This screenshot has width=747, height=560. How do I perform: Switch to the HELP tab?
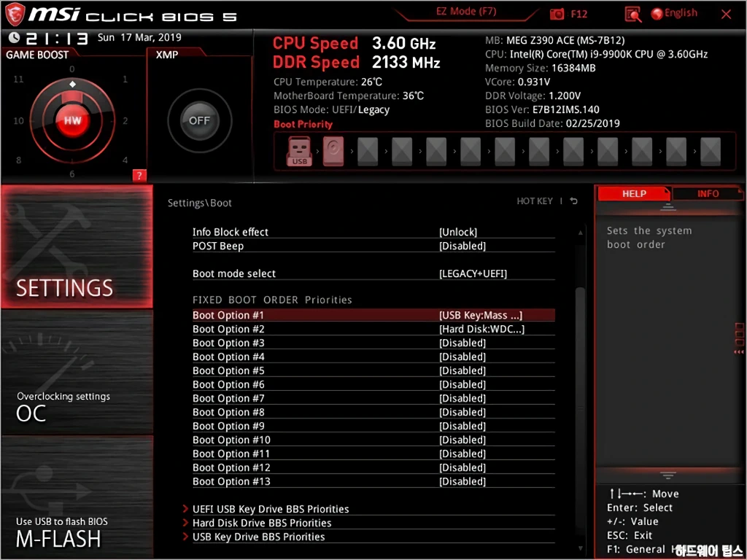(x=634, y=193)
